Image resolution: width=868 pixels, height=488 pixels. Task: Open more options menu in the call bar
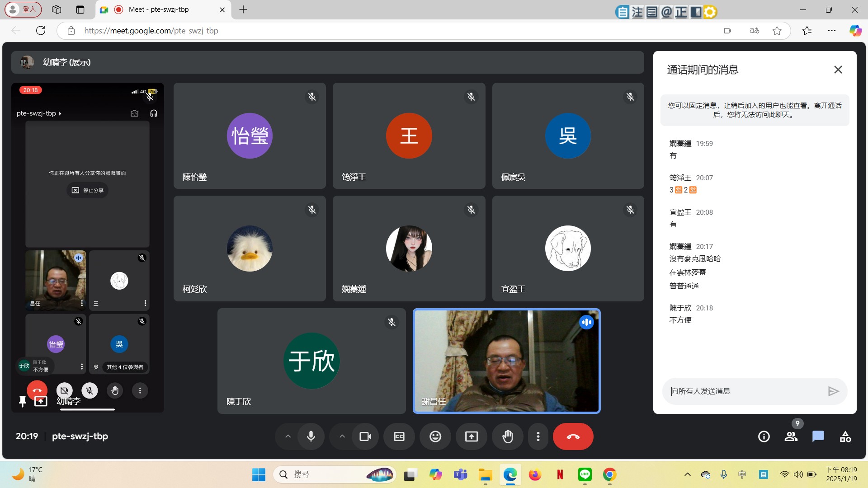pos(538,436)
